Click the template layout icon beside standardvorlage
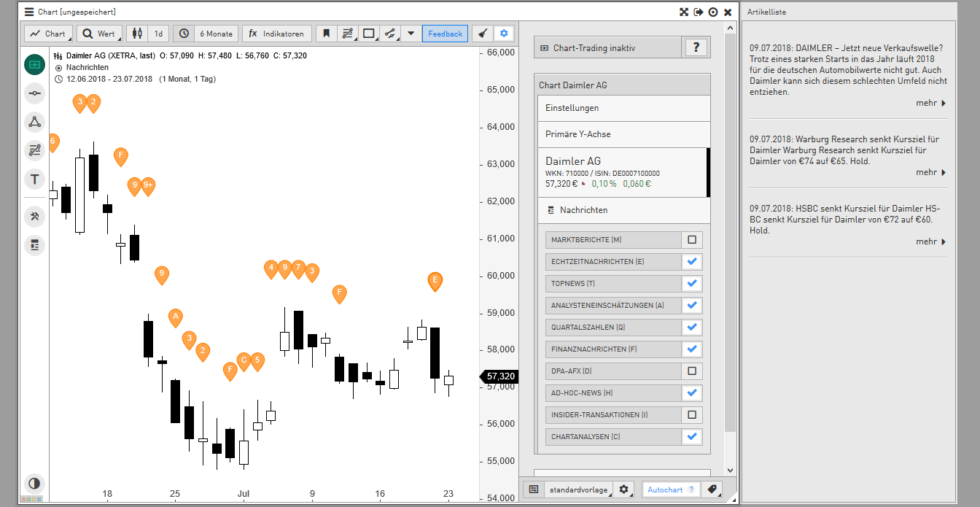 (534, 489)
